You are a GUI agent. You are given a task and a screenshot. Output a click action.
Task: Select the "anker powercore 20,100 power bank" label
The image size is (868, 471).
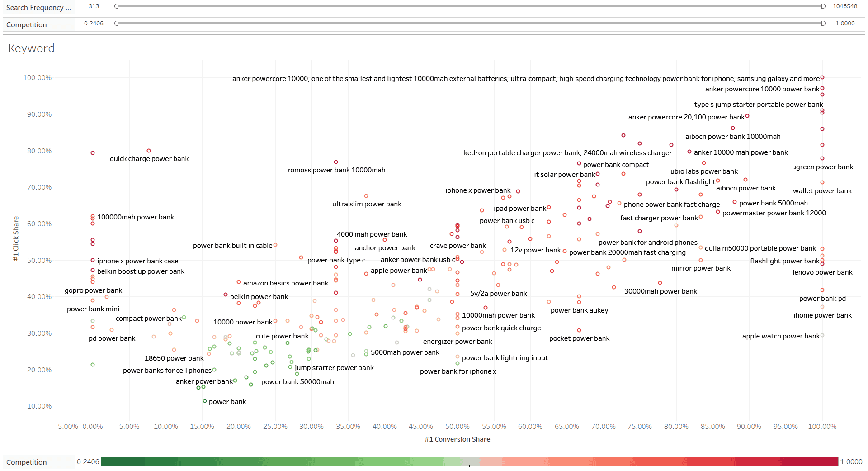coord(686,117)
